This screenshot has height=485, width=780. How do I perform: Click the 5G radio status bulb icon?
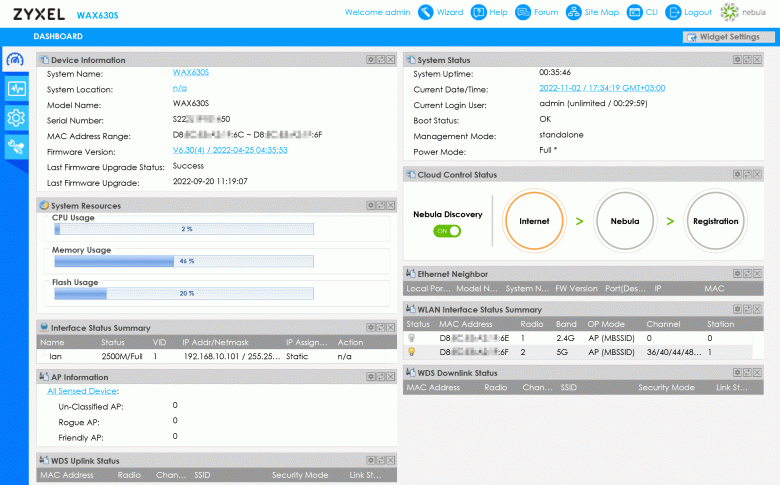(x=411, y=352)
